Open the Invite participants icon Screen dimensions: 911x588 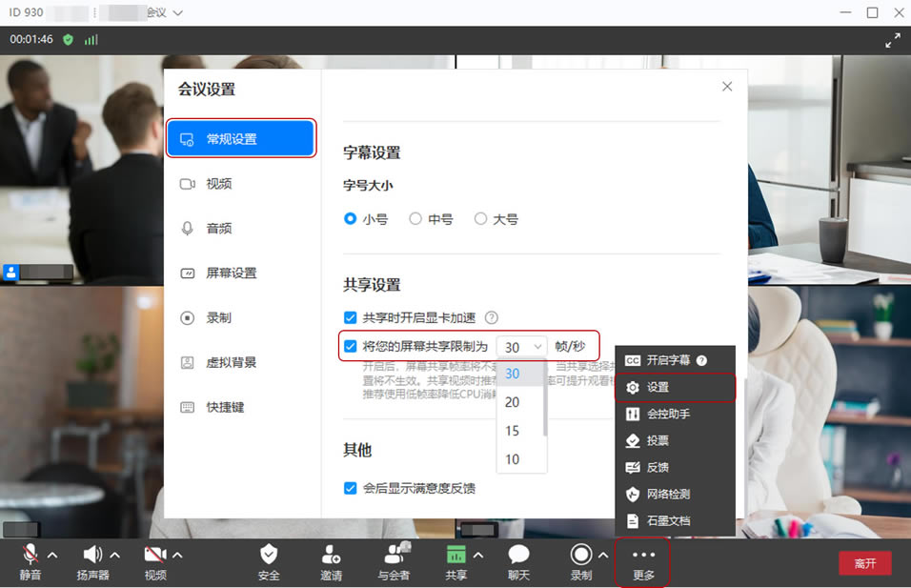[x=331, y=555]
